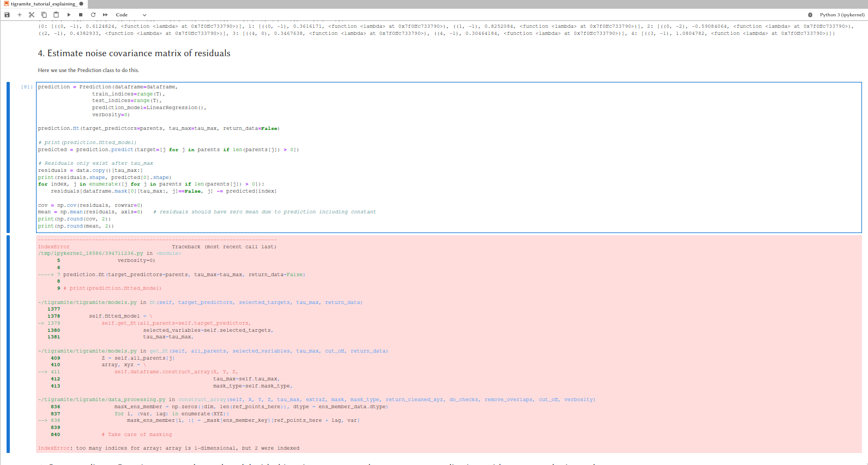This screenshot has height=465, width=868.
Task: Restart kernel and run all cells icon
Action: point(105,15)
